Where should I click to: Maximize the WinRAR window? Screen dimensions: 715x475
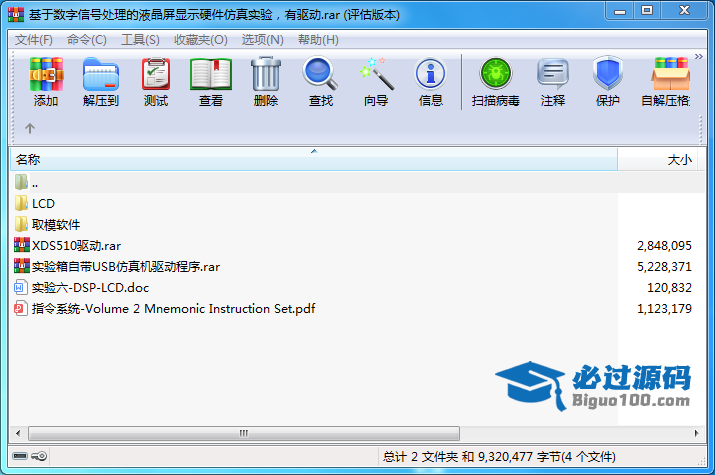(647, 11)
